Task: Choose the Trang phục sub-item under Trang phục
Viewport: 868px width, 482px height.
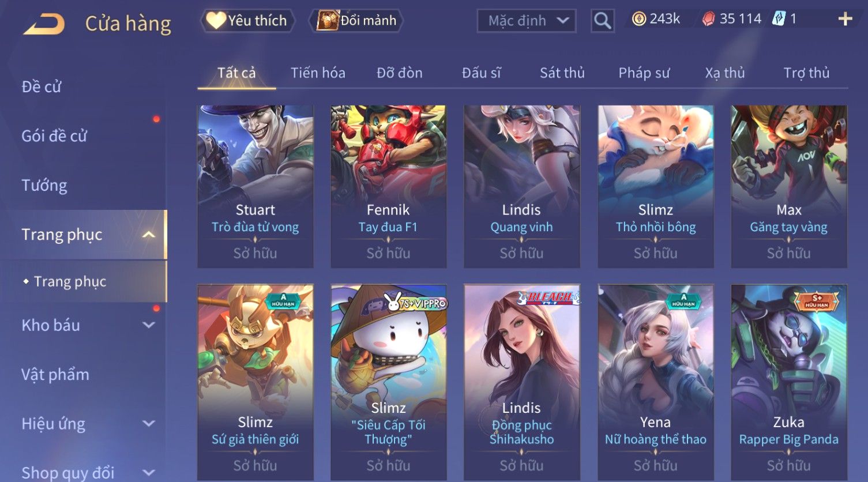Action: point(70,281)
